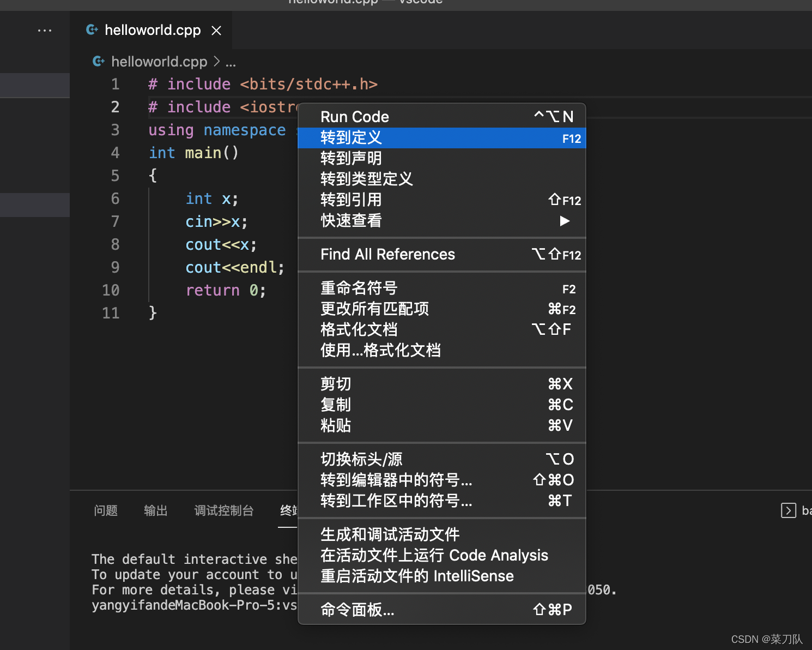Select 转到类型定义 menu entry
The image size is (812, 650).
tap(442, 179)
